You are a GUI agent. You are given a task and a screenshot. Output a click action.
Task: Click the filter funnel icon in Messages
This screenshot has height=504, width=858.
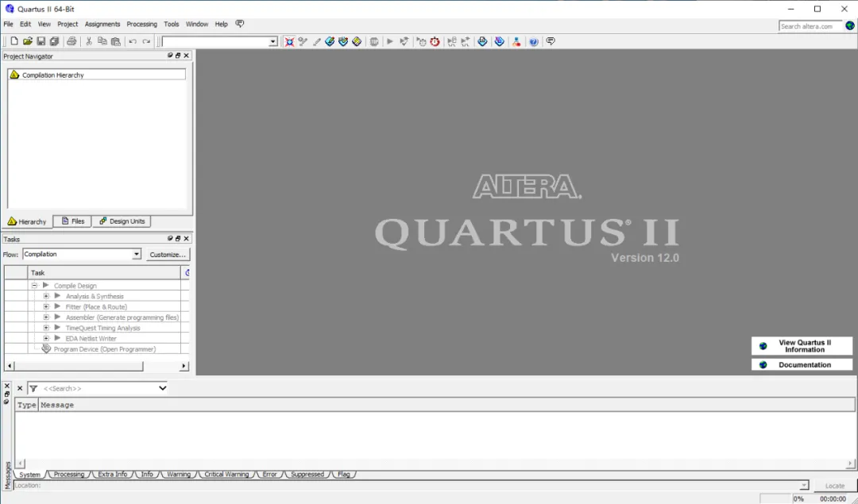[x=33, y=389]
